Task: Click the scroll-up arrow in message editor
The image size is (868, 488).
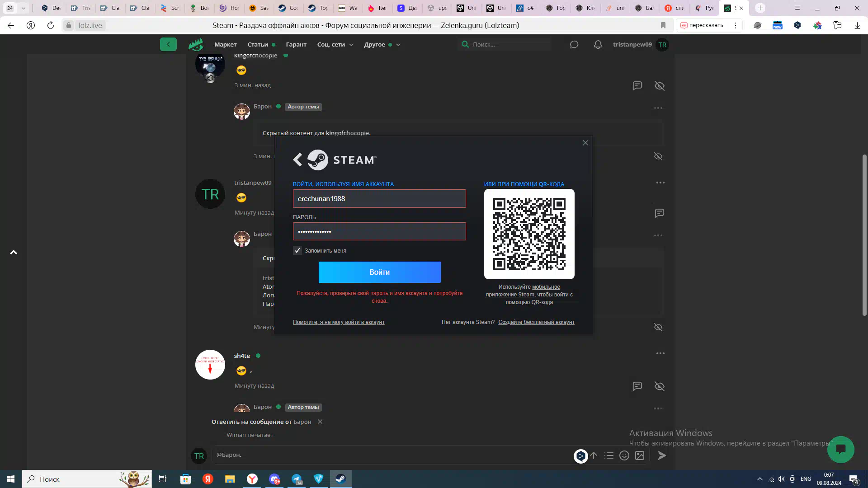Action: click(x=594, y=455)
